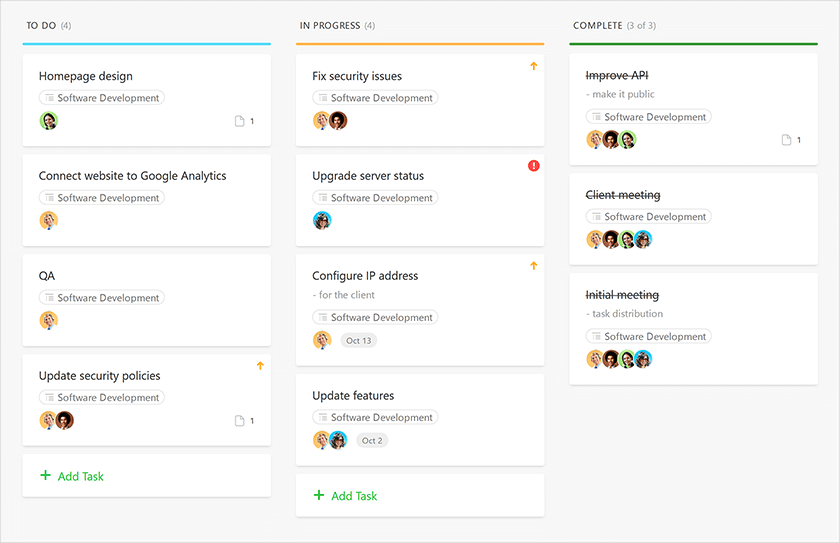Click the Oct 2 due date badge
840x543 pixels.
pos(372,441)
